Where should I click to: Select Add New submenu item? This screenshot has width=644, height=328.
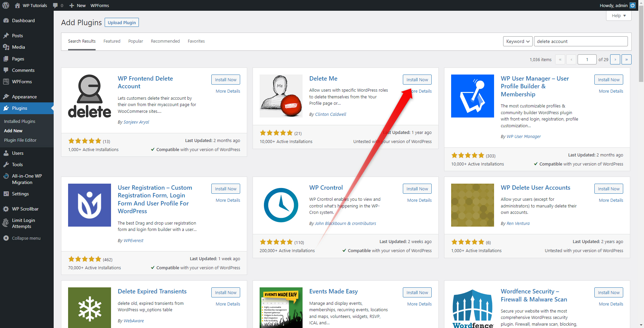[13, 131]
